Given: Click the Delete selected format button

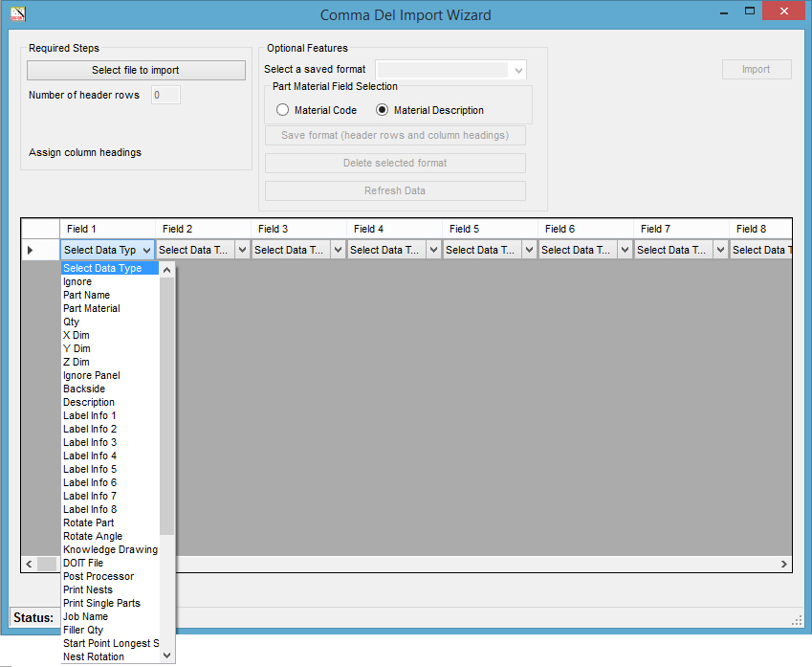Looking at the screenshot, I should click(x=394, y=163).
